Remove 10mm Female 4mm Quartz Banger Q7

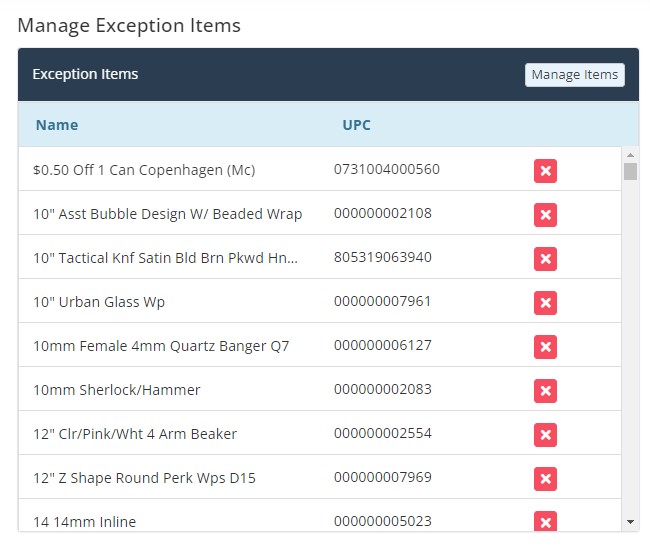pyautogui.click(x=545, y=347)
